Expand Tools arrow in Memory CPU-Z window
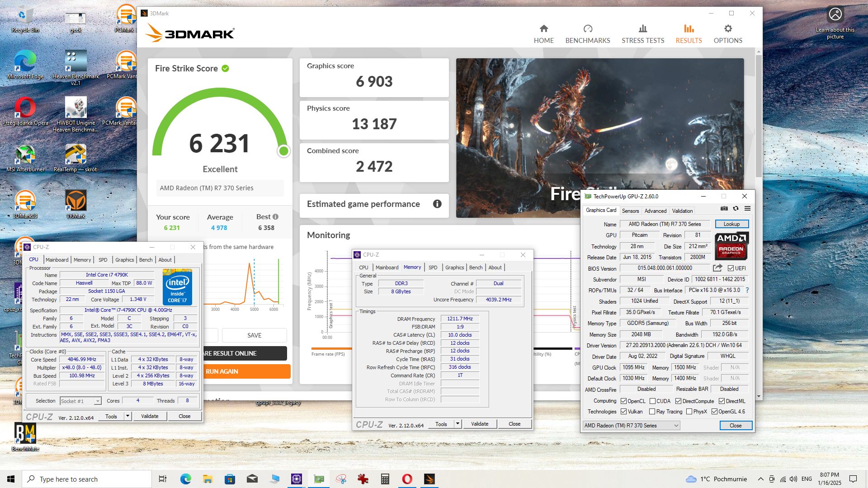 [x=458, y=424]
